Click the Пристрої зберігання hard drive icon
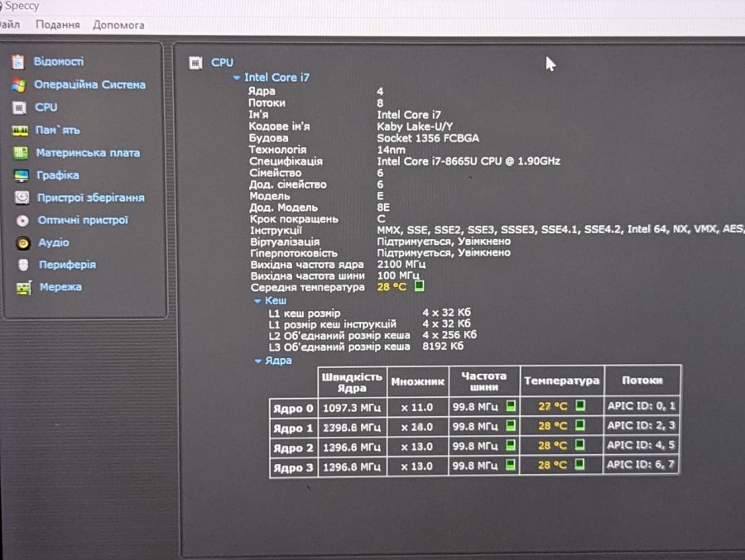745x560 pixels. [x=22, y=198]
